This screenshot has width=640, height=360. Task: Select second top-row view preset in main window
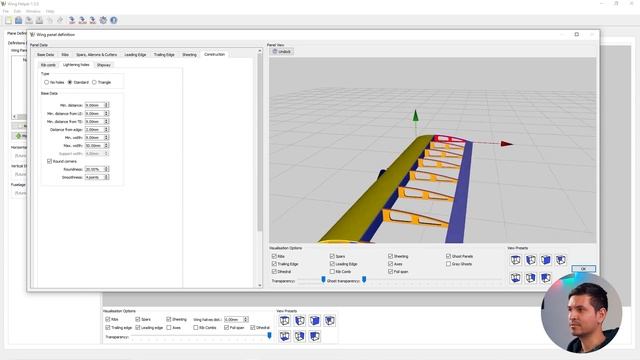(x=300, y=321)
